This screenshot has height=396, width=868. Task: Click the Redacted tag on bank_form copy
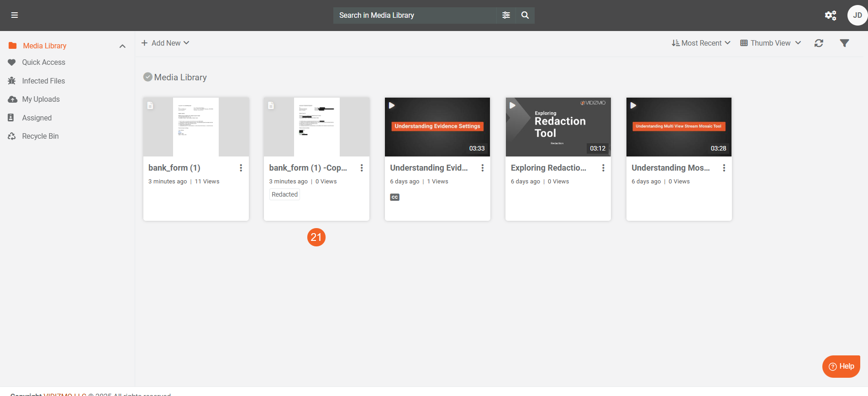(284, 194)
